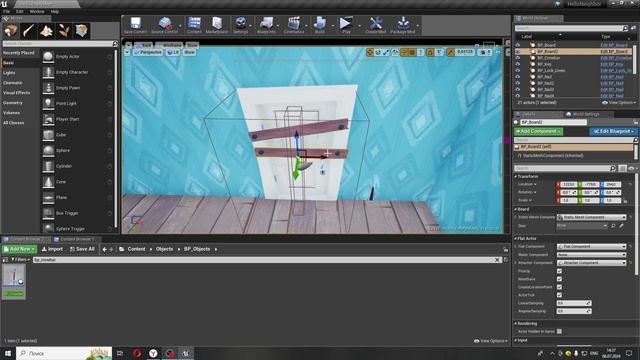The width and height of the screenshot is (640, 360).
Task: Click the Build toolbar icon
Action: pos(320,25)
